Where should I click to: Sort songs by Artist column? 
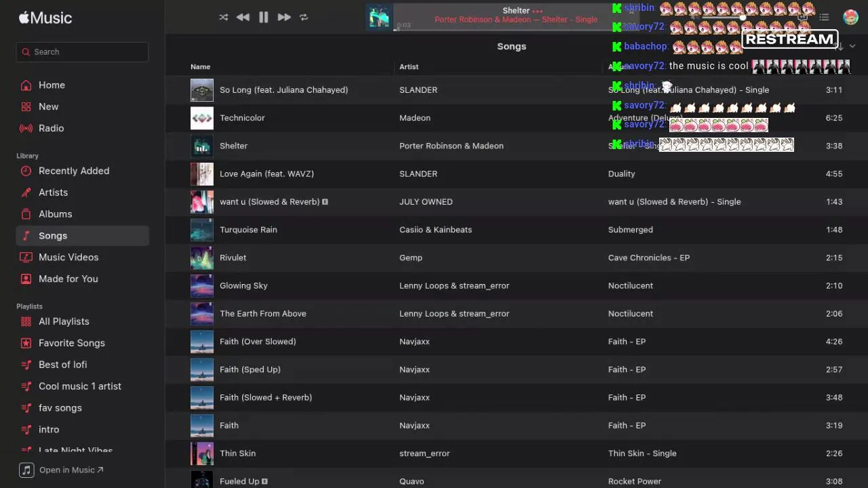click(x=409, y=66)
